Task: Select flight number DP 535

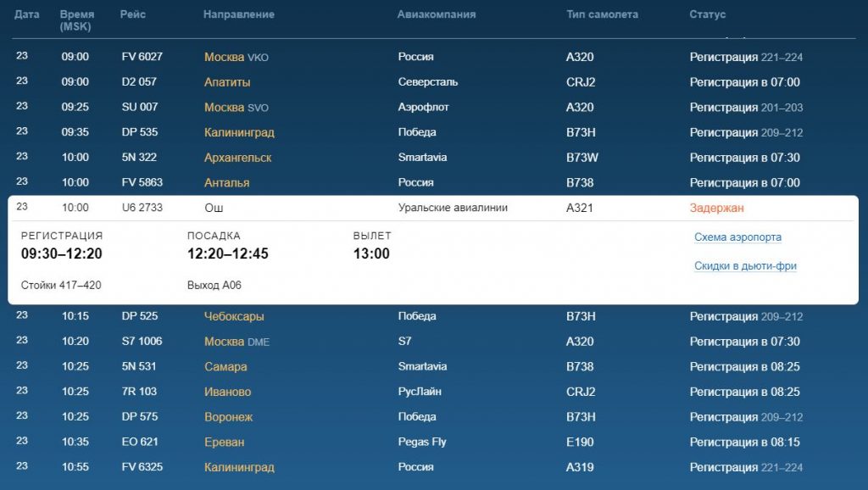Action: pos(140,131)
